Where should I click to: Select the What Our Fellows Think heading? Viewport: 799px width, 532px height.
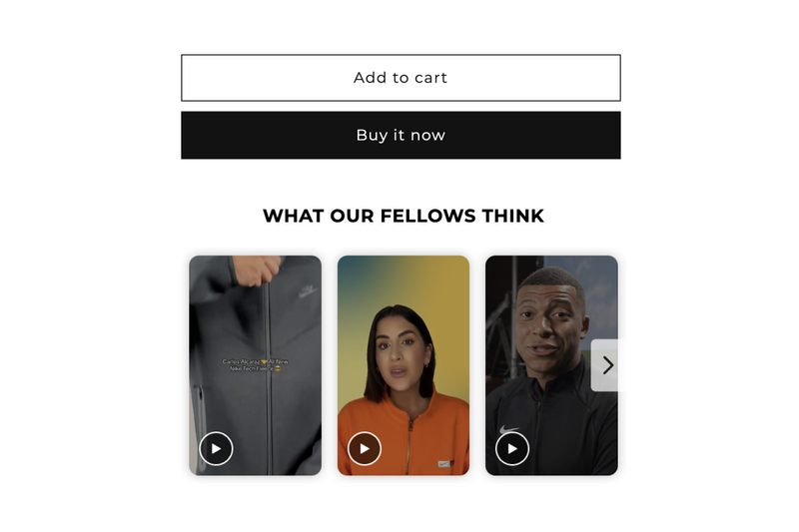(403, 216)
